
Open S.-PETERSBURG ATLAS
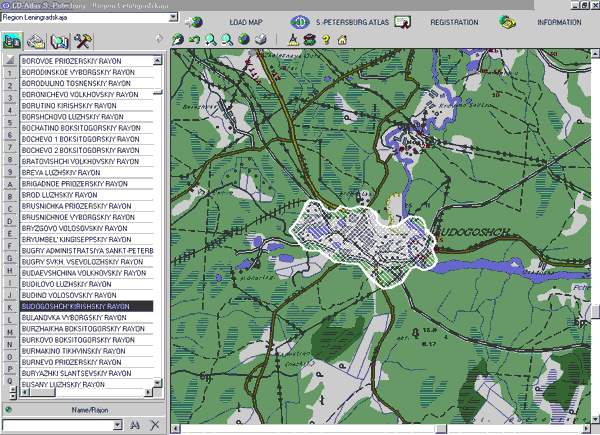(352, 22)
